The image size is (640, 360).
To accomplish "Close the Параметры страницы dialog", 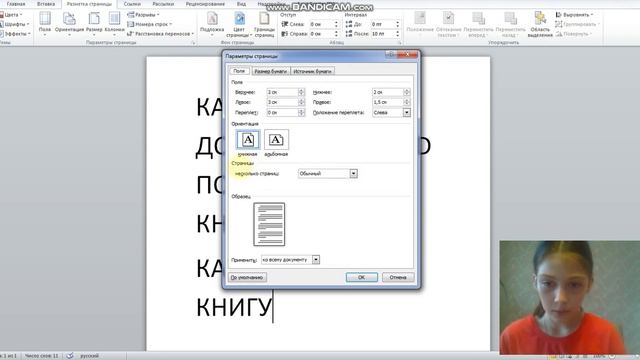I will point(407,54).
